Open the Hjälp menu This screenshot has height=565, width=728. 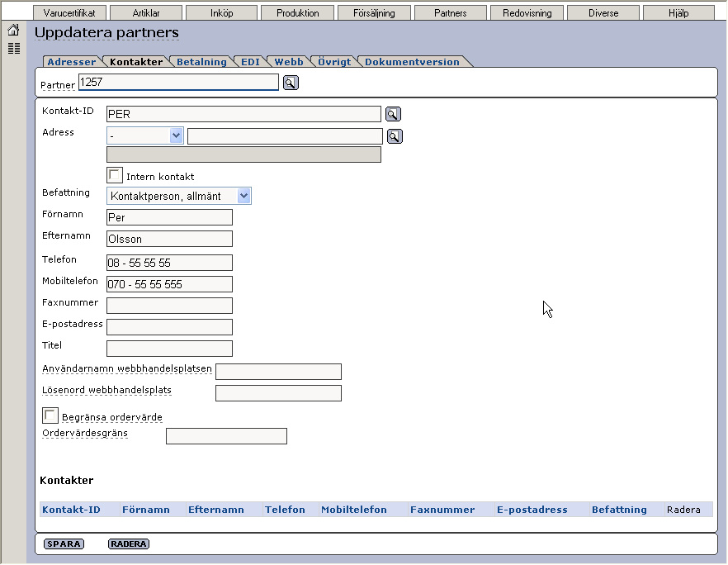(x=678, y=13)
